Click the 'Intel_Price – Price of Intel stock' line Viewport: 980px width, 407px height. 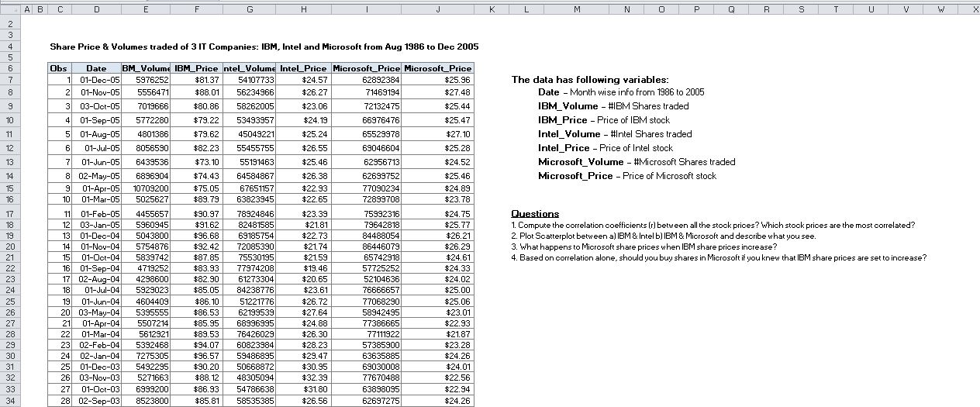[x=606, y=148]
